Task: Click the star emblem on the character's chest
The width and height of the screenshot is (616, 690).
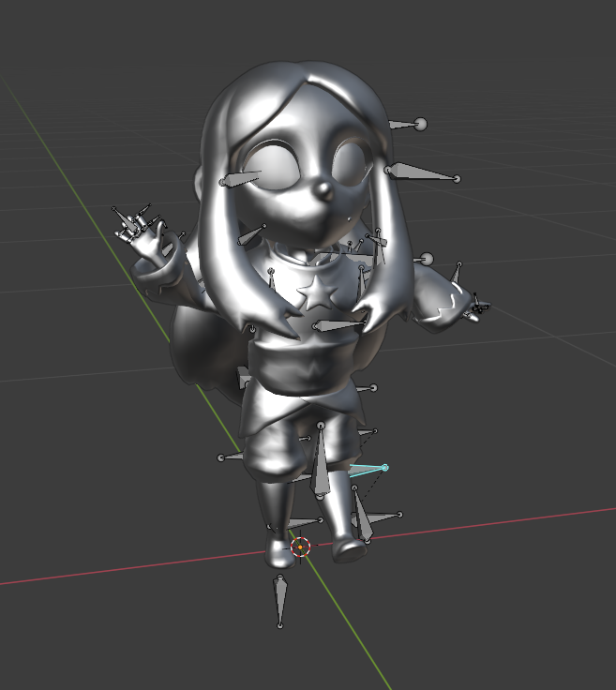Action: [317, 292]
